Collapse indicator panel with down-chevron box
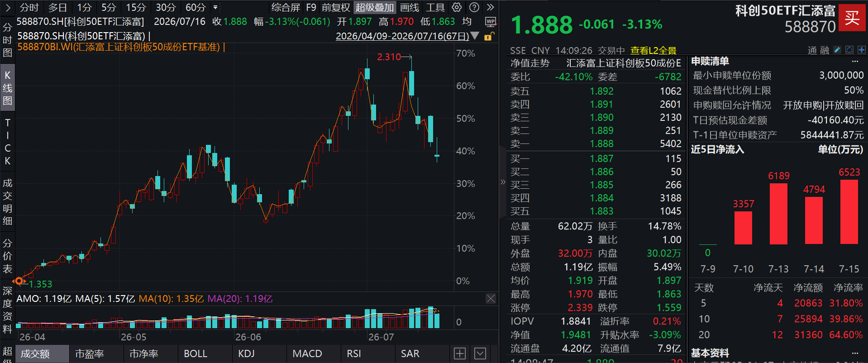 pos(480,353)
